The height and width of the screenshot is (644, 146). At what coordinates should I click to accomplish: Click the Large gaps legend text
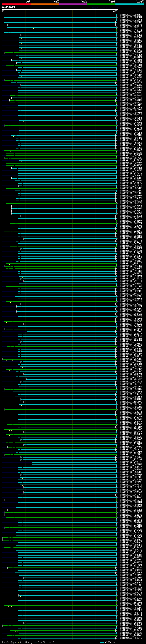tap(28, 642)
